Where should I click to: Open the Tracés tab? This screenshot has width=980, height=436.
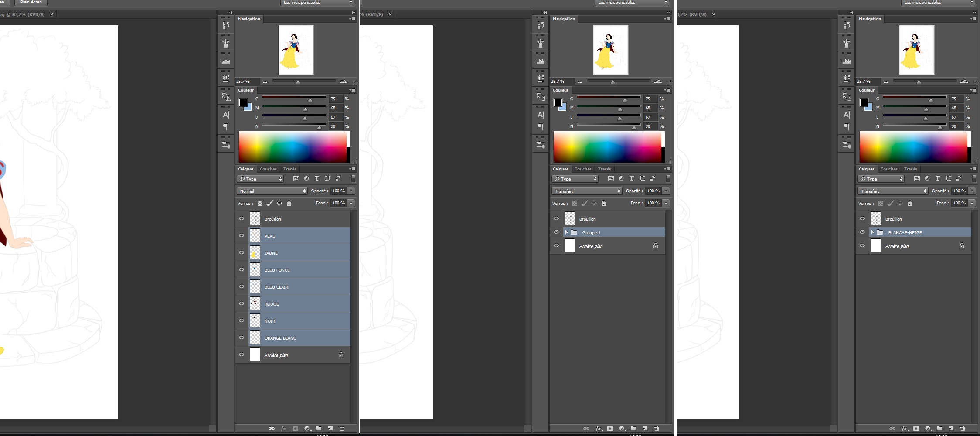[289, 169]
